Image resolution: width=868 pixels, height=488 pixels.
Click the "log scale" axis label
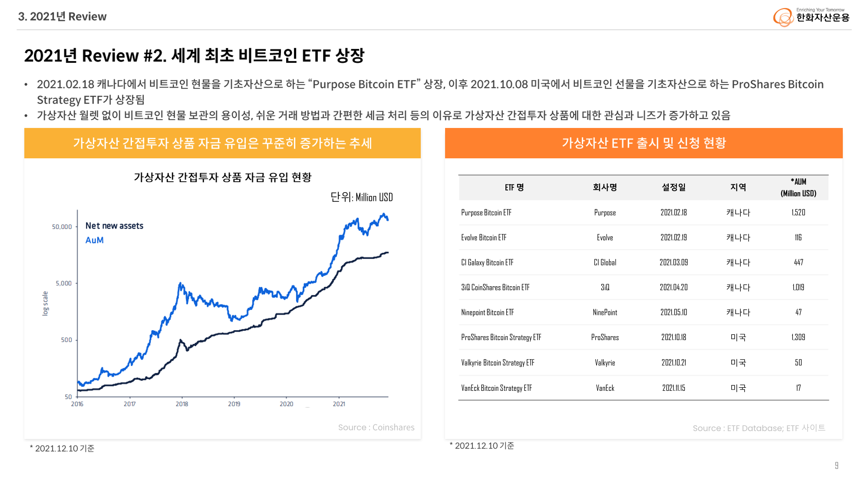tap(45, 303)
